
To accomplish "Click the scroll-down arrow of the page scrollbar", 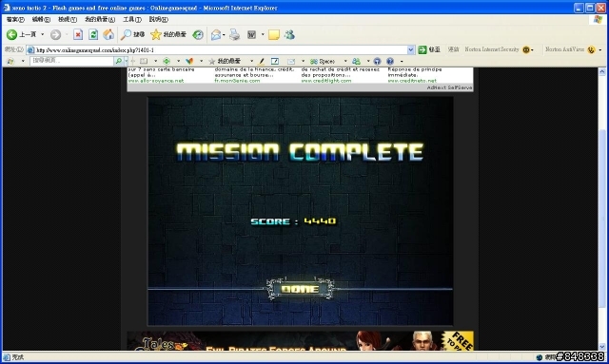I will (x=602, y=347).
